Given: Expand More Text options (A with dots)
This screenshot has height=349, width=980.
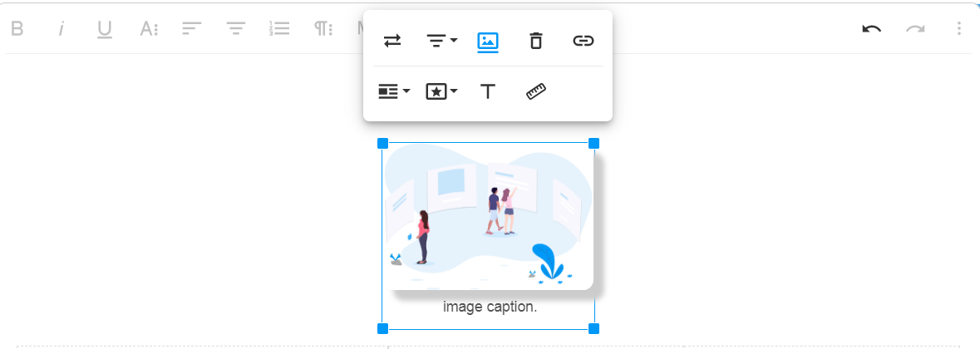Looking at the screenshot, I should click(149, 29).
